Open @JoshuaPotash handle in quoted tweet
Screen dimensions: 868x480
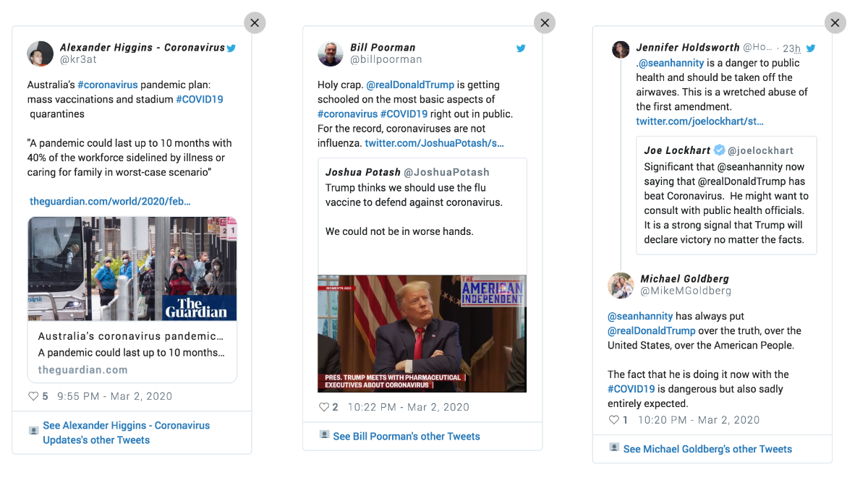446,172
